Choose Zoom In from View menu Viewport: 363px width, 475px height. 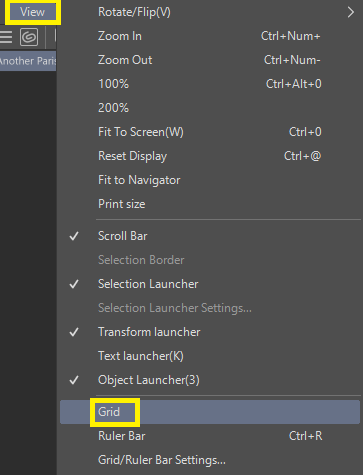tap(210, 36)
